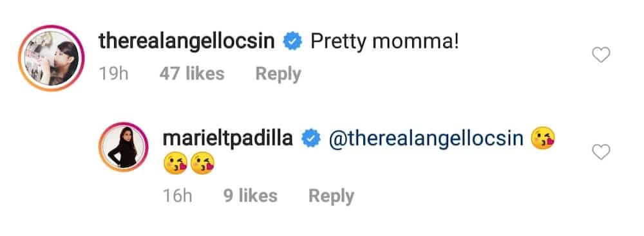
Task: Click the 19h timestamp
Action: click(114, 74)
